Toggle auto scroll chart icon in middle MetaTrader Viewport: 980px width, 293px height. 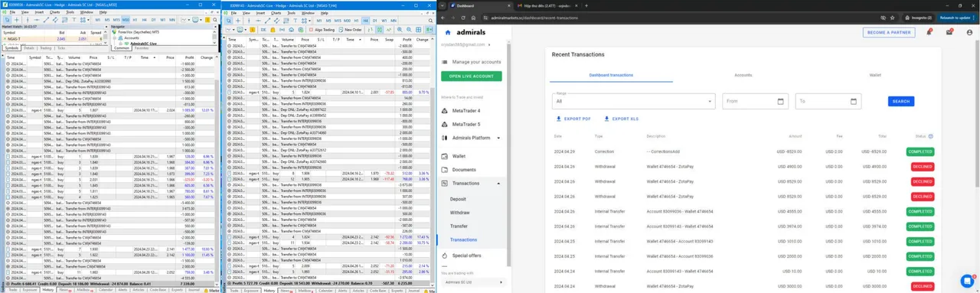(x=430, y=30)
